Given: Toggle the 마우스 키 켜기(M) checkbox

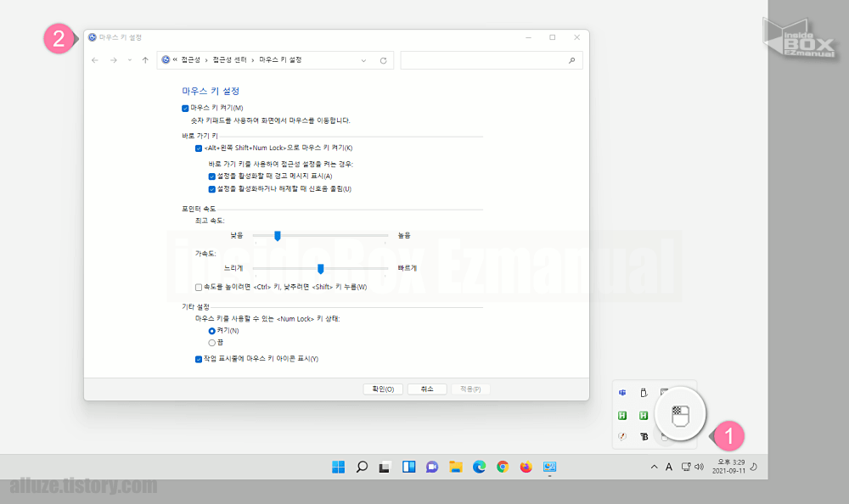Looking at the screenshot, I should [185, 109].
